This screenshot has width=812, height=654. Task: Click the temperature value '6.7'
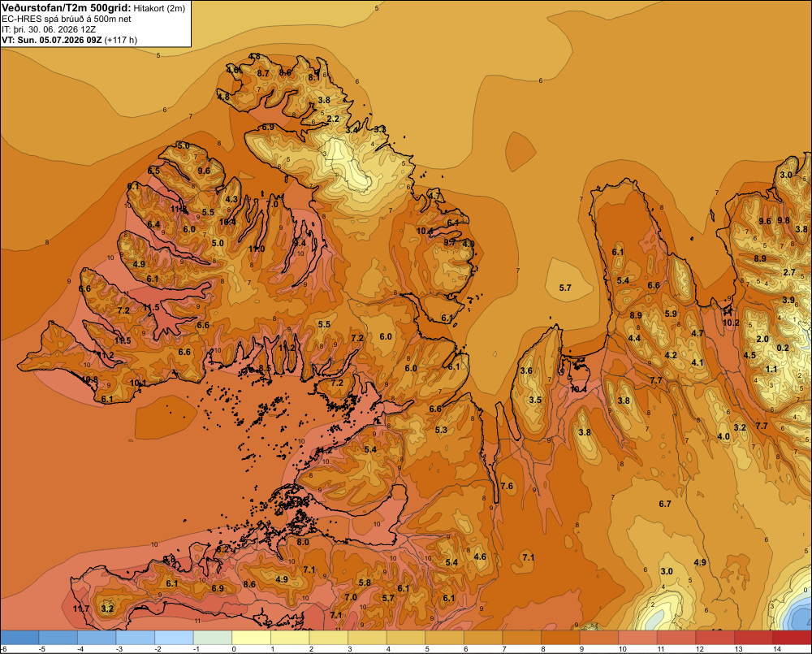(665, 504)
